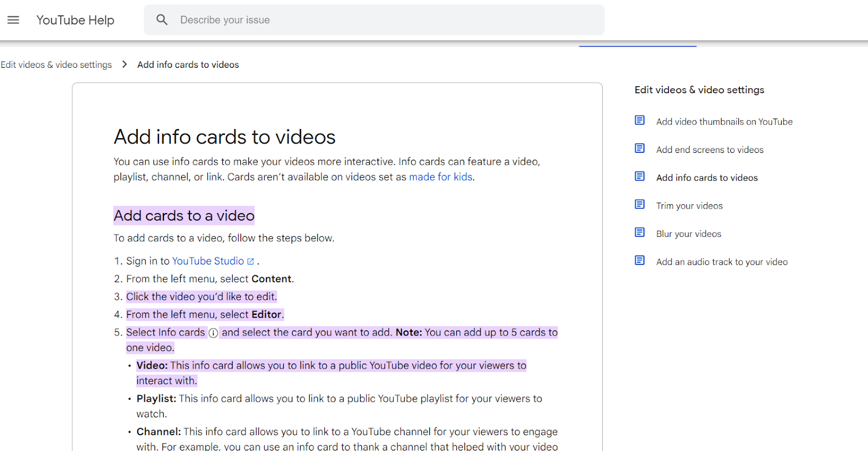Click the step From the left menu, select Content
This screenshot has width=868, height=451.
pos(210,279)
